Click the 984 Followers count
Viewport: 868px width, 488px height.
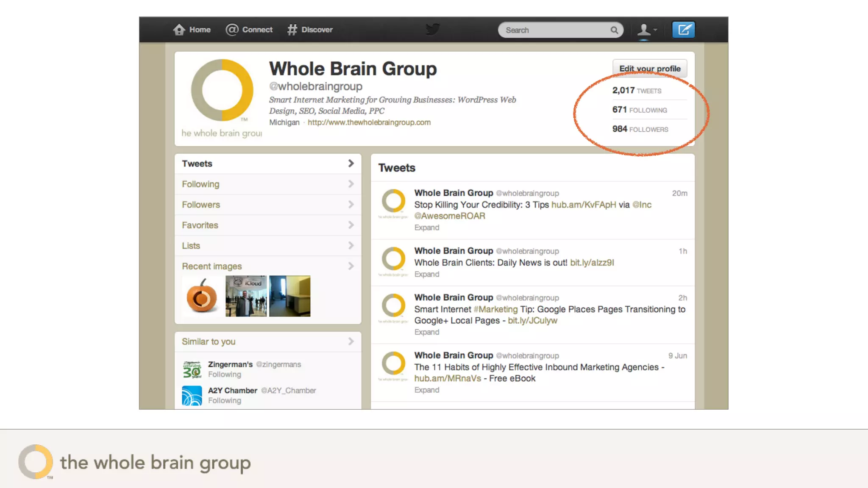(640, 129)
